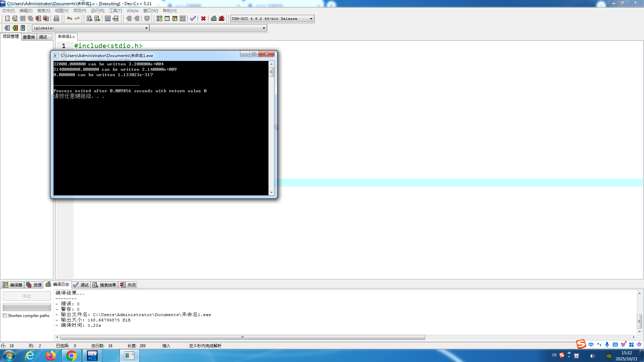Open the 项目[P] menu
Image resolution: width=644 pixels, height=362 pixels.
80,11
